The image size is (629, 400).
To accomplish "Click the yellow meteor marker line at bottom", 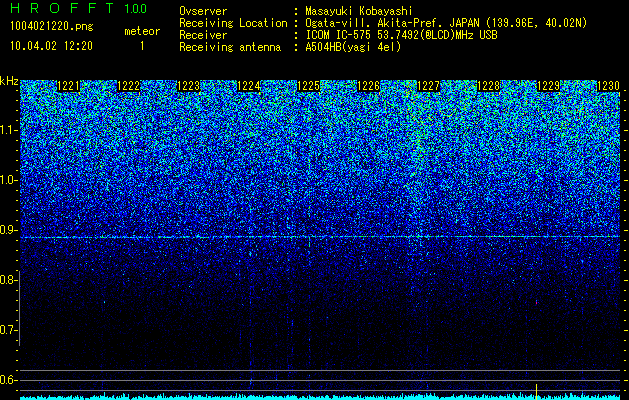I will click(x=536, y=391).
